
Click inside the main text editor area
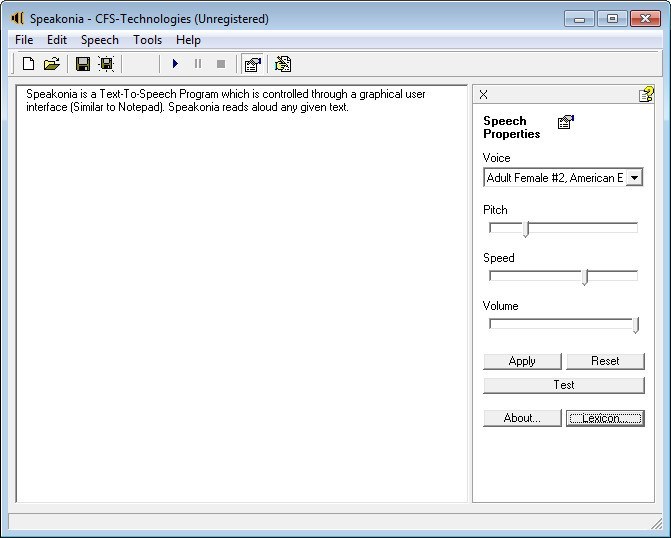coord(242,294)
